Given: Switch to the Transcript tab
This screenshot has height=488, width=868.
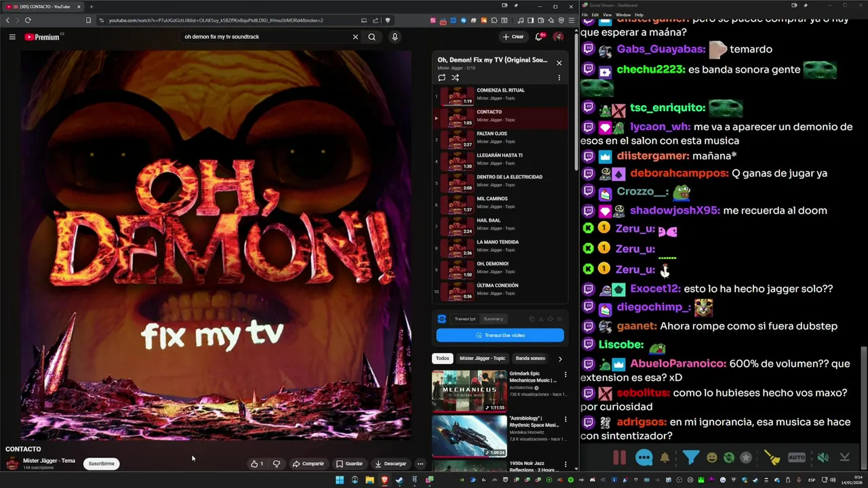Looking at the screenshot, I should [x=465, y=319].
